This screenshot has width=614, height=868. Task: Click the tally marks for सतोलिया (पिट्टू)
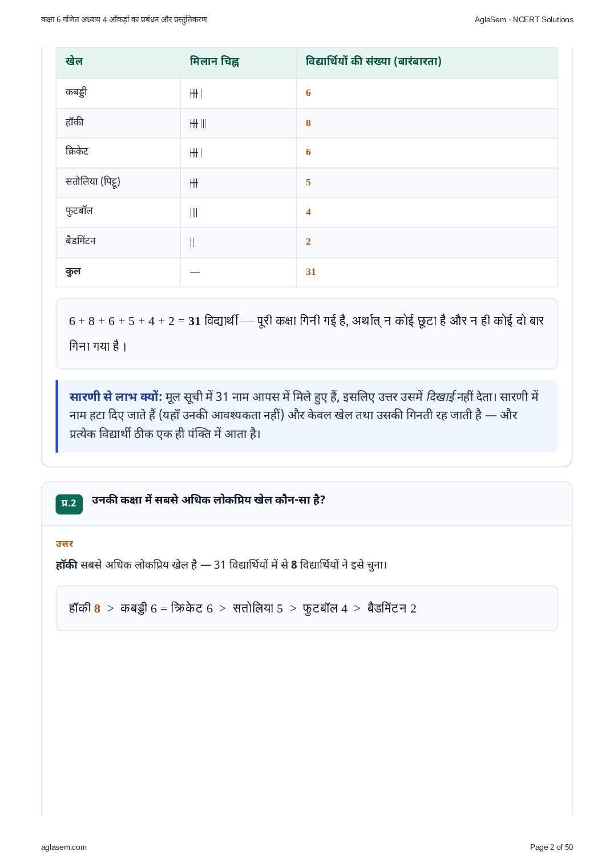point(194,183)
